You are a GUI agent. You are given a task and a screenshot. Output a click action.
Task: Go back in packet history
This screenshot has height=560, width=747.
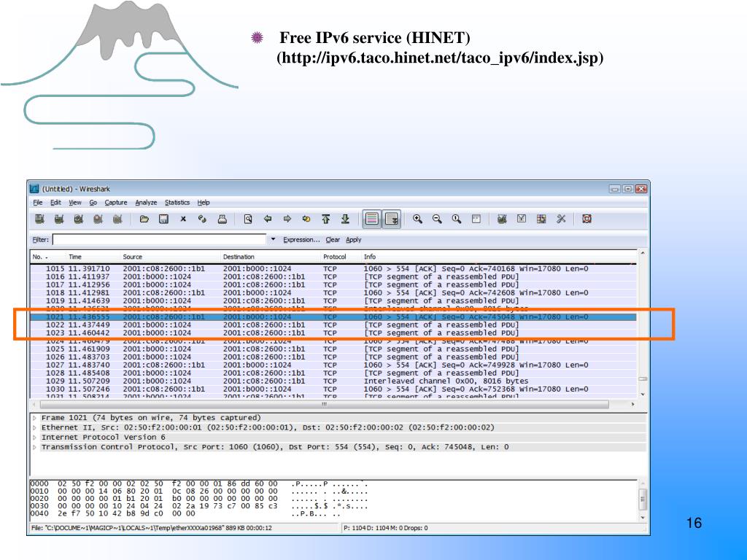pos(268,219)
